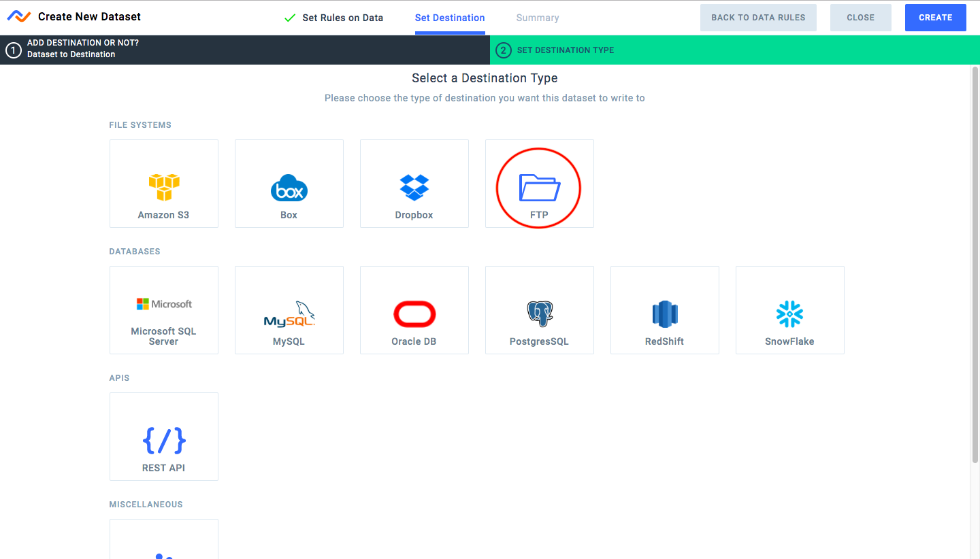980x559 pixels.
Task: Click the RedShift label text
Action: [x=665, y=341]
